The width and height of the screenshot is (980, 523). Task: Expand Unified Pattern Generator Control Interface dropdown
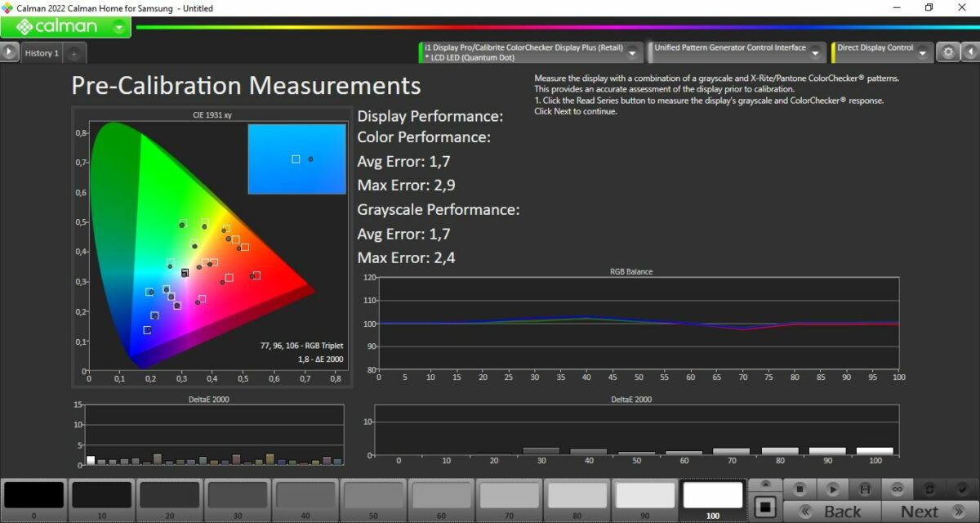pos(815,53)
